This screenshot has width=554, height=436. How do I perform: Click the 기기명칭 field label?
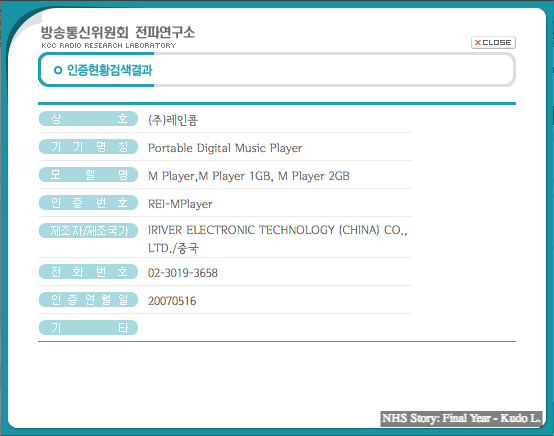pyautogui.click(x=88, y=147)
